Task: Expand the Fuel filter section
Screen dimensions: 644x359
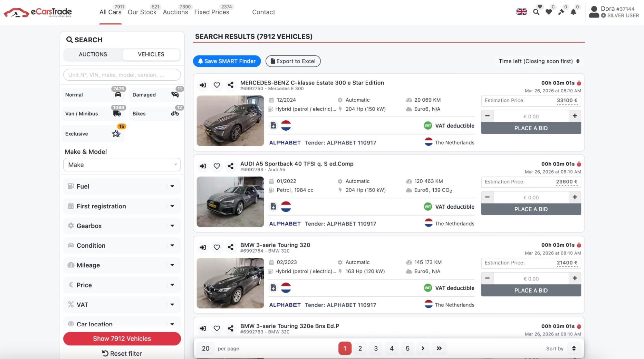Action: click(122, 186)
